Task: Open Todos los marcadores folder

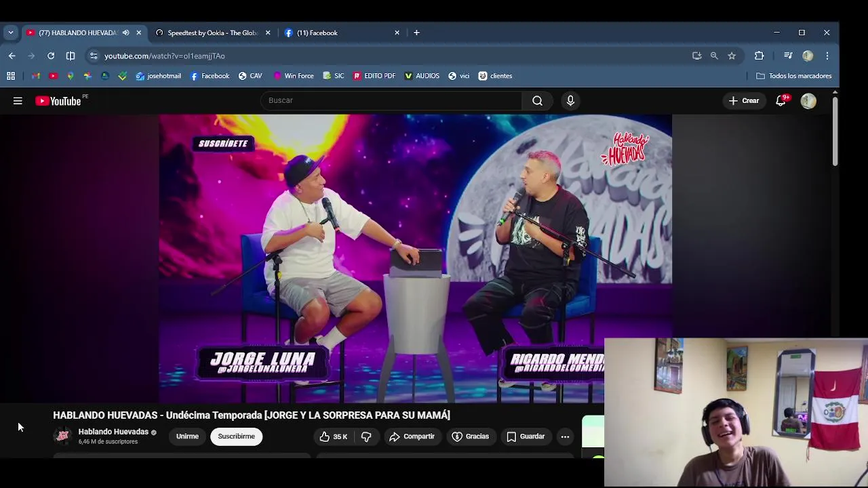Action: (x=793, y=76)
